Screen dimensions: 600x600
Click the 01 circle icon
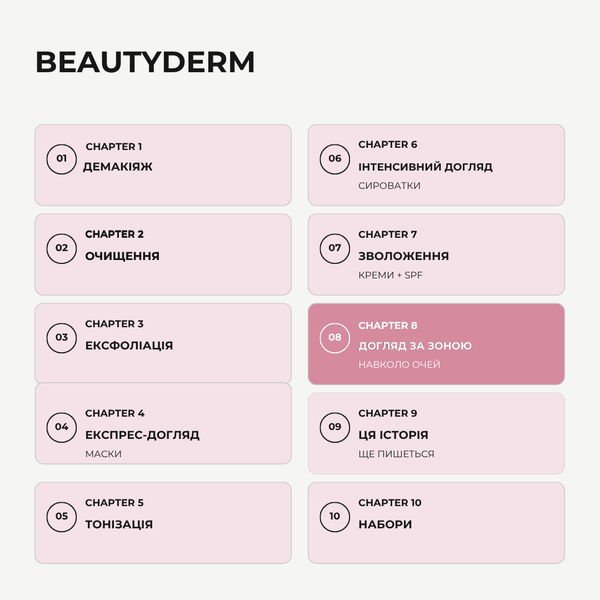tap(61, 159)
